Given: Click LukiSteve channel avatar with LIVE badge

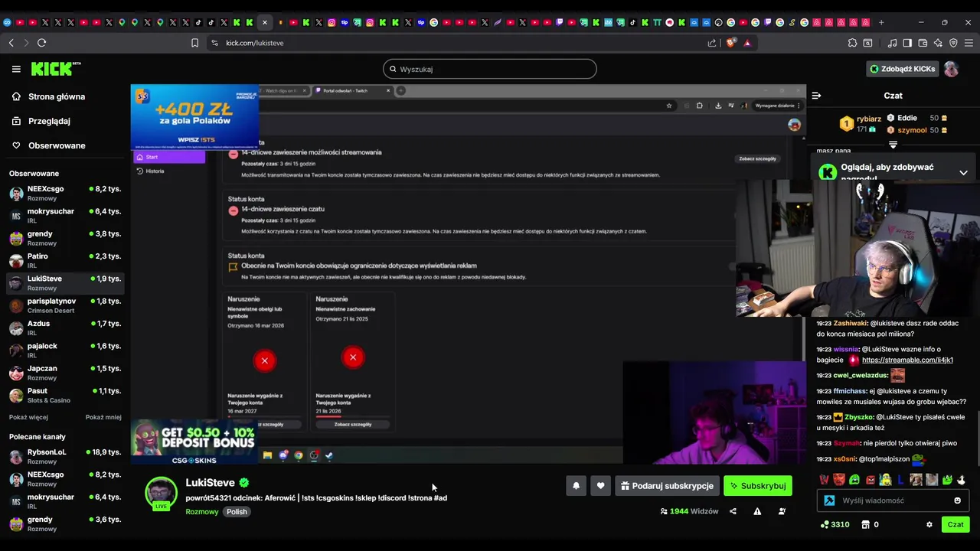Looking at the screenshot, I should point(161,494).
